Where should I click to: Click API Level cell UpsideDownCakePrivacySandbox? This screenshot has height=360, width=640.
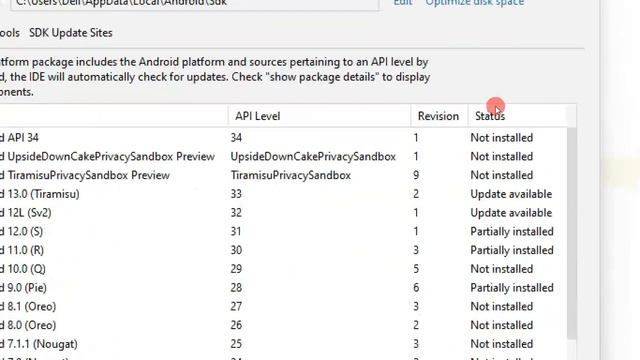(313, 157)
